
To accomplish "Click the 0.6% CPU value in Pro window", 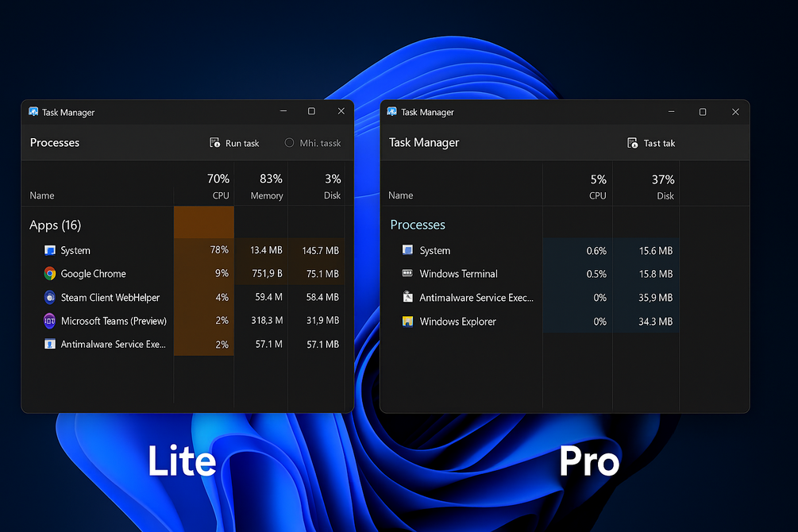I will (596, 250).
